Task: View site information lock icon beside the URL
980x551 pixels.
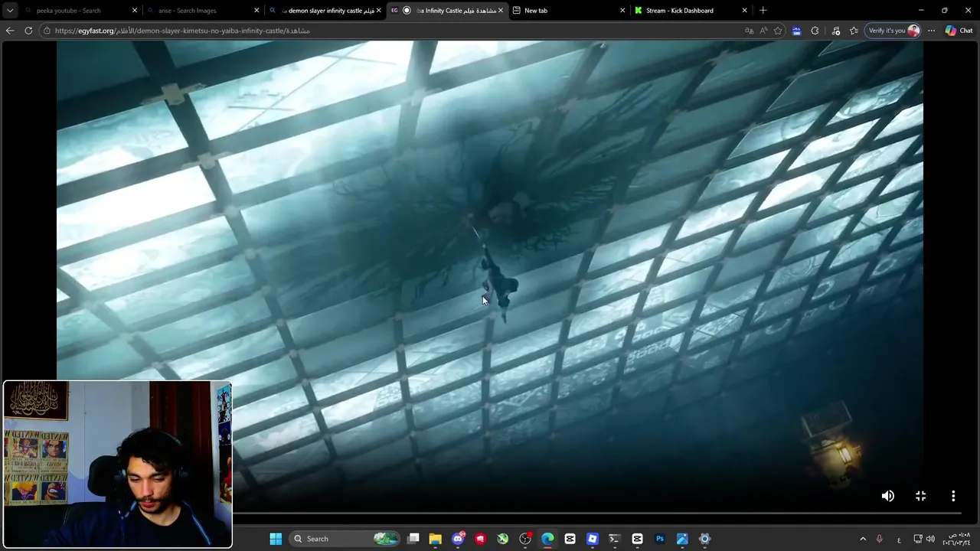Action: coord(47,31)
